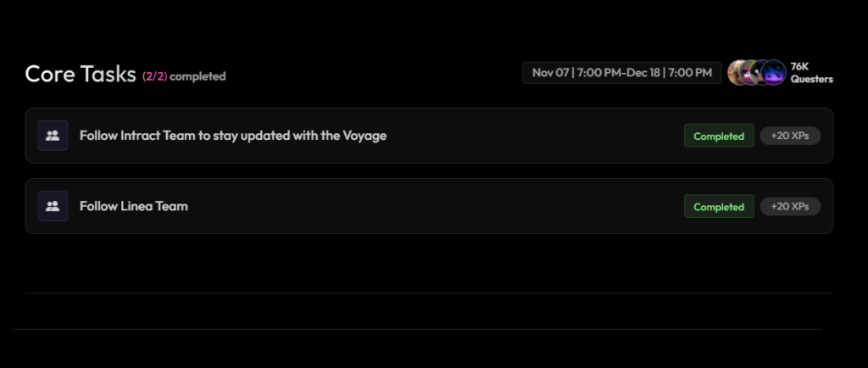
Task: Click the 76K Questers label
Action: pyautogui.click(x=811, y=73)
